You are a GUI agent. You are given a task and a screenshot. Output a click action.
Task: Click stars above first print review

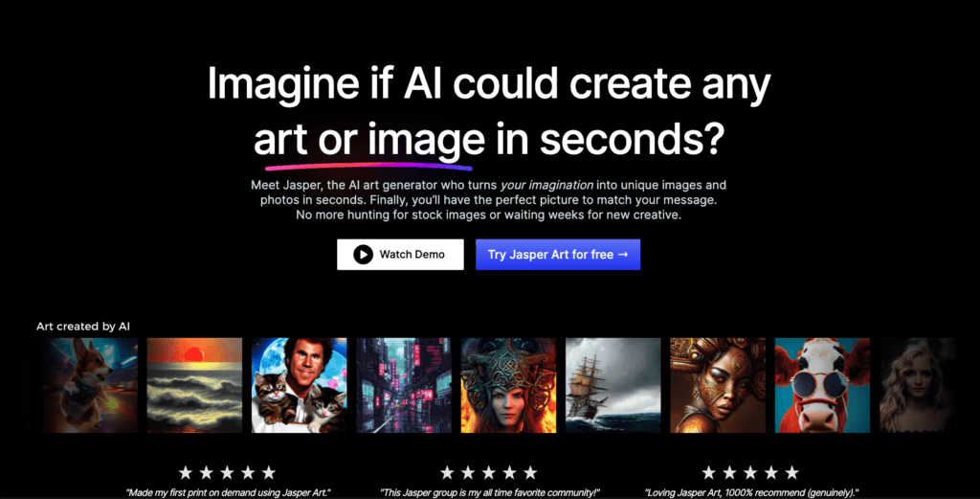point(228,473)
